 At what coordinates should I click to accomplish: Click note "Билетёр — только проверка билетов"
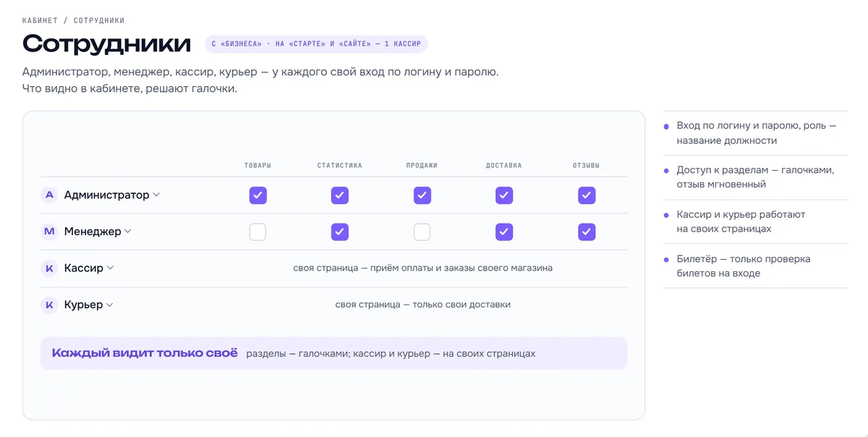(744, 266)
